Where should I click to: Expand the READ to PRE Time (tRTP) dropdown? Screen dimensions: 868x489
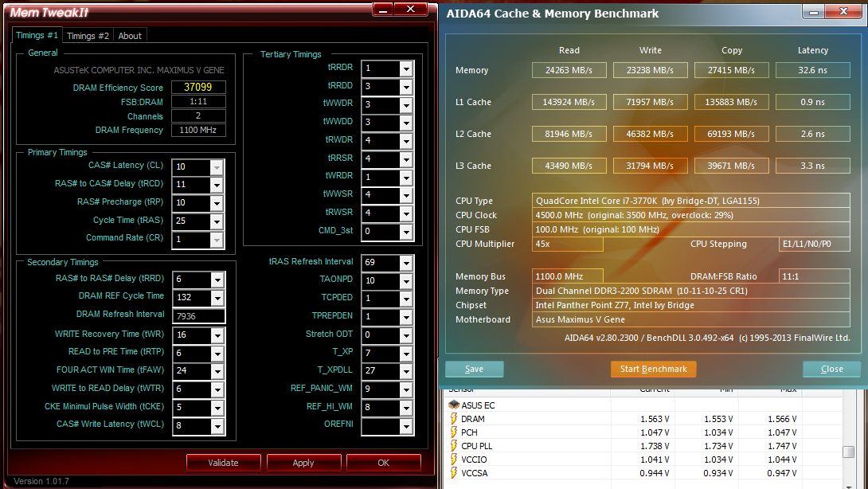click(x=217, y=354)
